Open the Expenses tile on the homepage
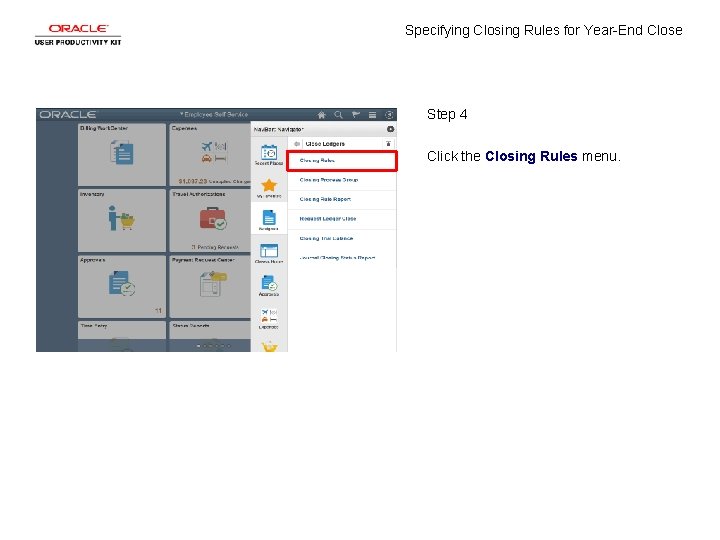The height and width of the screenshot is (540, 720). [210, 154]
